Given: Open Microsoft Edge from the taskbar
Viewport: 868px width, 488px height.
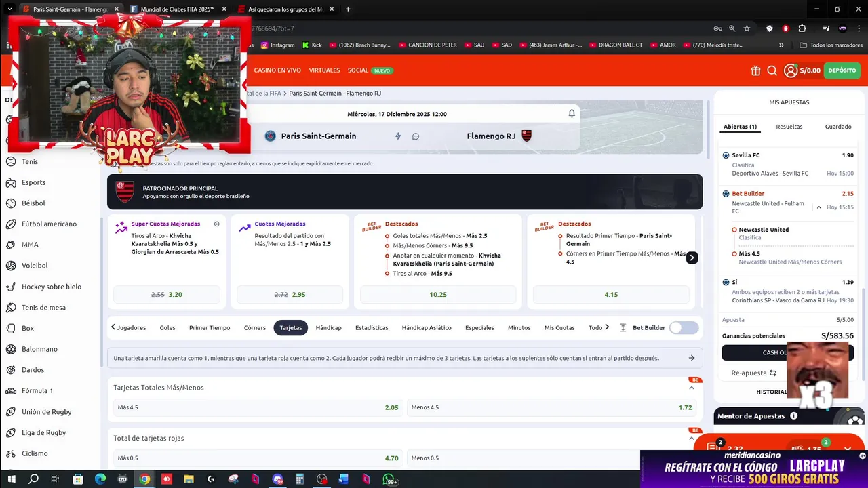Looking at the screenshot, I should [100, 479].
